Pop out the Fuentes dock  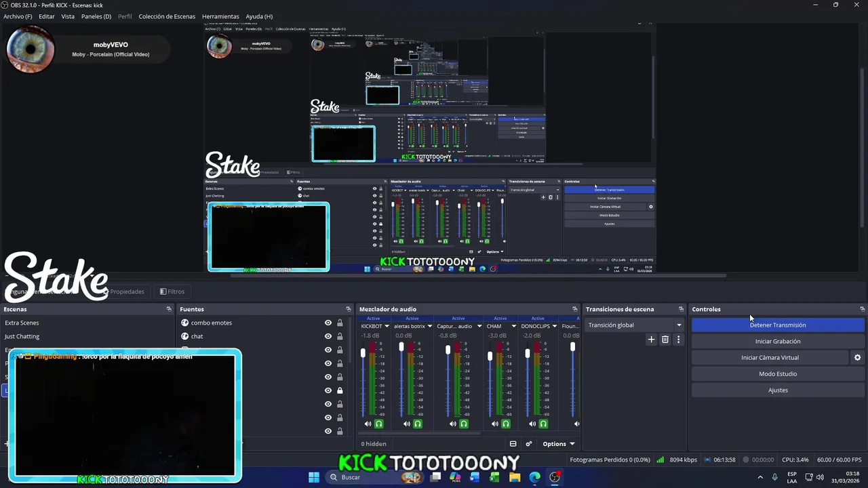[349, 309]
